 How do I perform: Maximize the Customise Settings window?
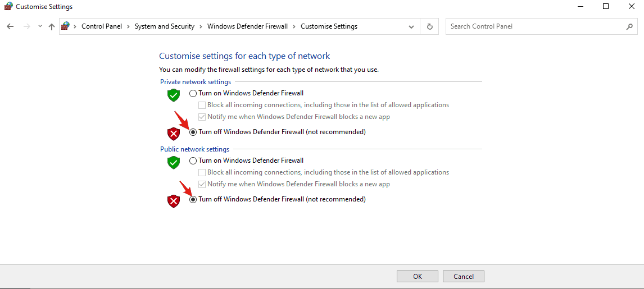click(606, 7)
